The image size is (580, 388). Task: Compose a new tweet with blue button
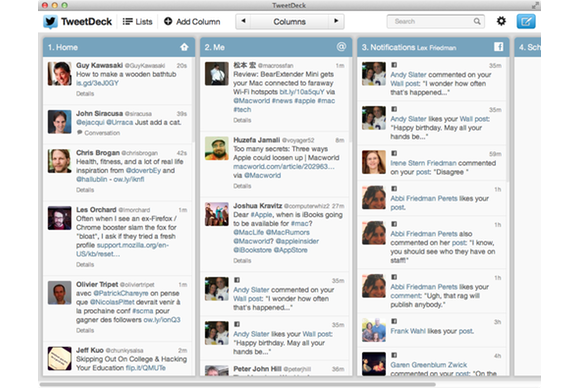pos(526,21)
